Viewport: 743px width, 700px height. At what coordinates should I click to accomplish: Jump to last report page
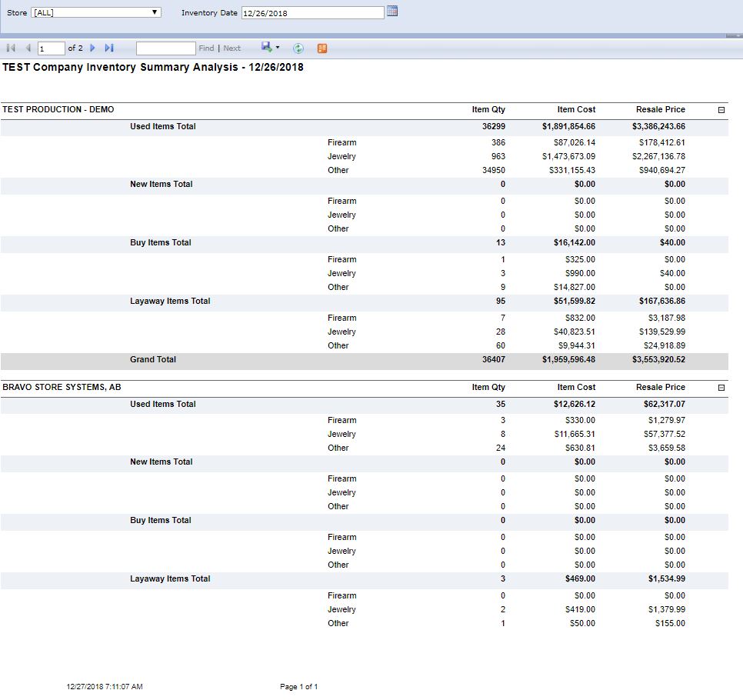click(x=109, y=48)
